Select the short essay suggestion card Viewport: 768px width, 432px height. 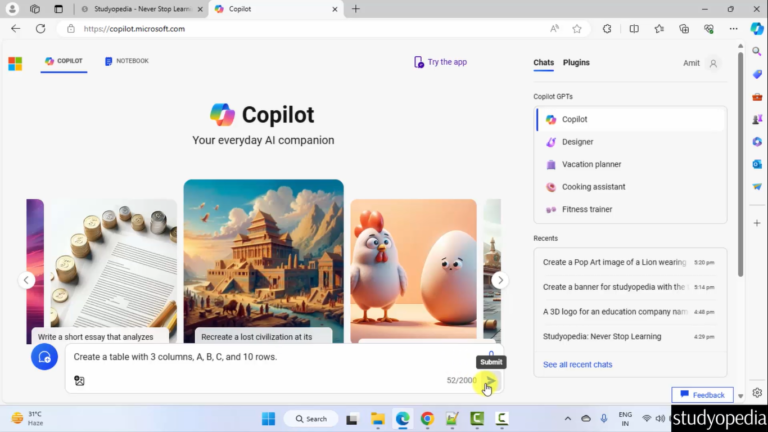click(114, 271)
